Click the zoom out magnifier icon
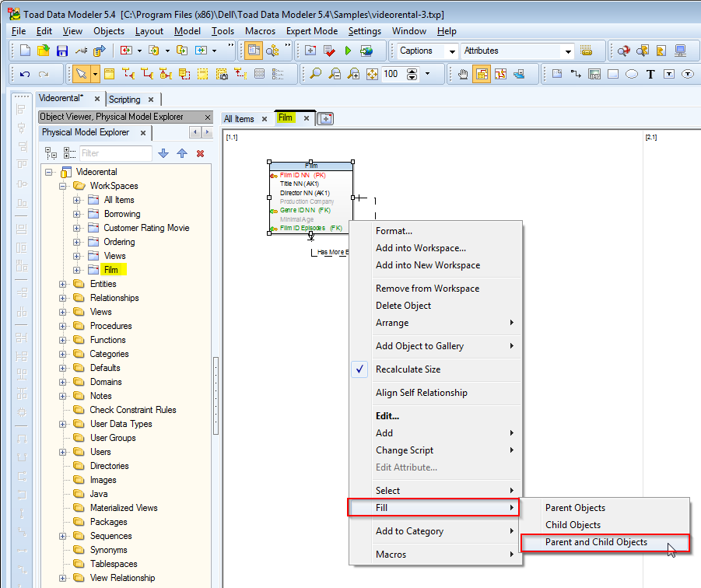Viewport: 701px width, 588px height. tap(335, 74)
